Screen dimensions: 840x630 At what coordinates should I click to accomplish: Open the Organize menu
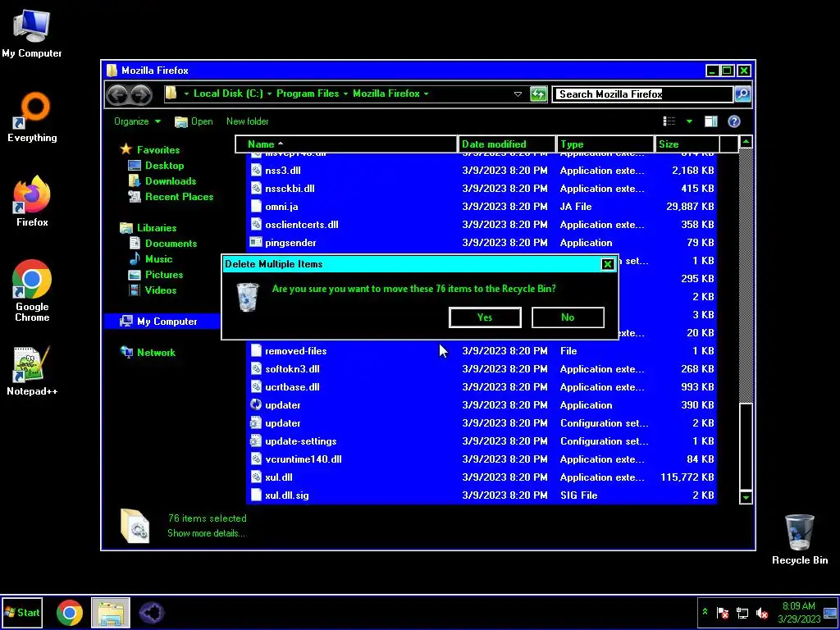pos(137,121)
